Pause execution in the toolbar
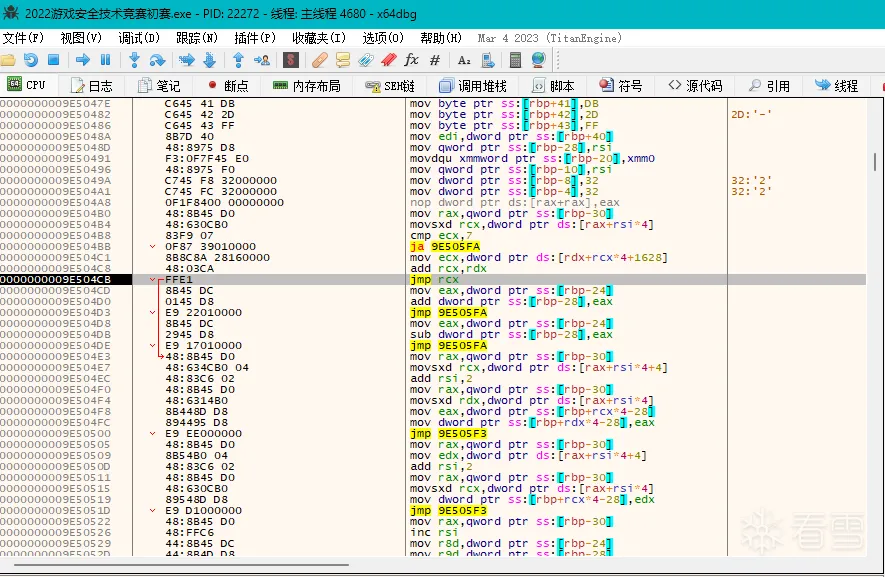The image size is (885, 577). click(104, 60)
